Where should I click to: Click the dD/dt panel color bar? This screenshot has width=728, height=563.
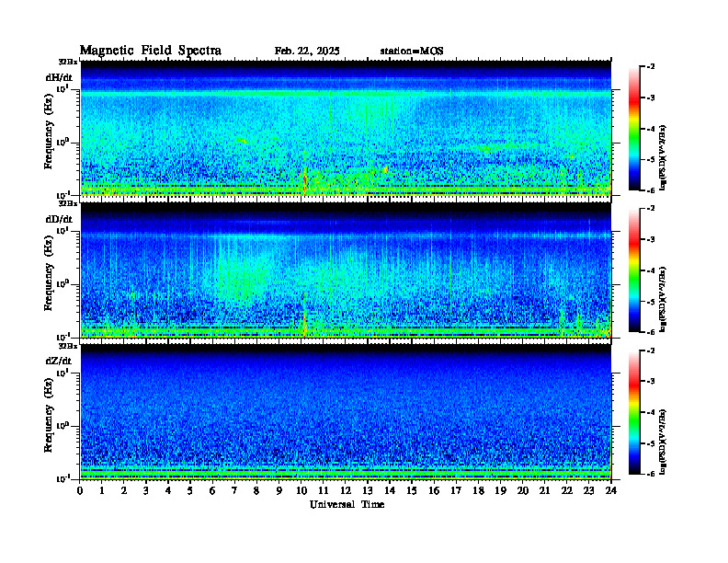pyautogui.click(x=634, y=270)
